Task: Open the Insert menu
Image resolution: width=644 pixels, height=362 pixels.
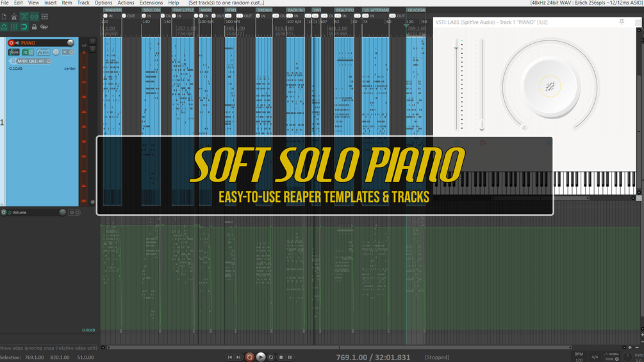Action: (51, 3)
